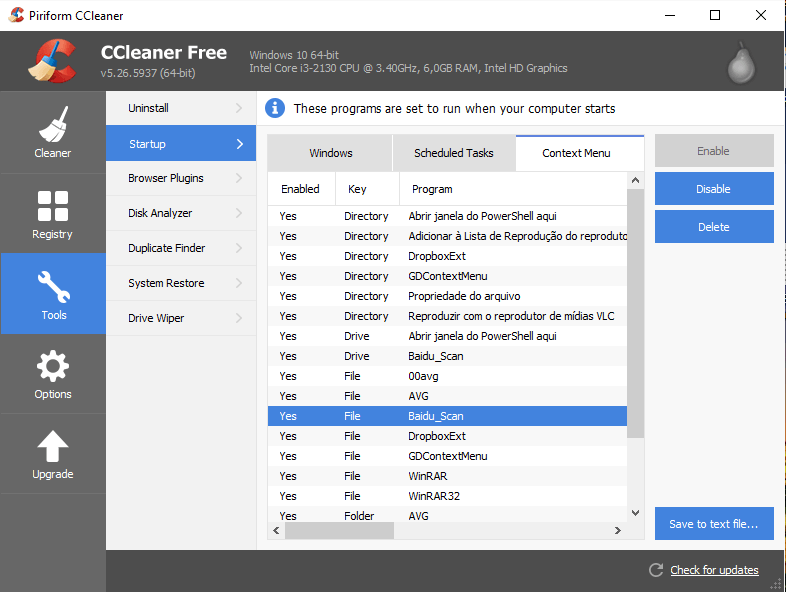Click Save to text file button

tap(714, 523)
